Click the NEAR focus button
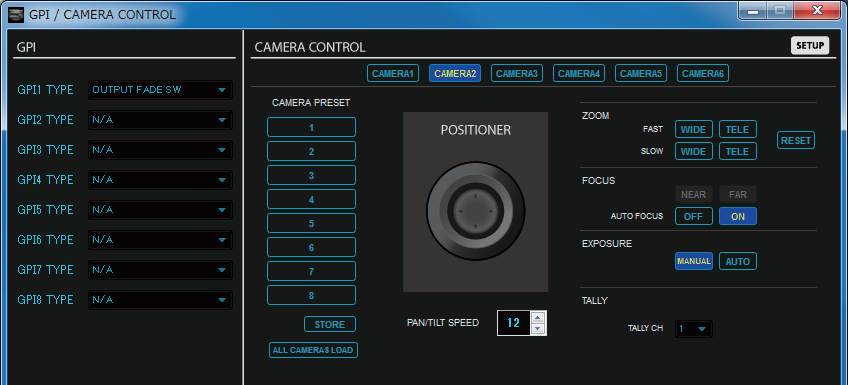Image resolution: width=848 pixels, height=385 pixels. (693, 194)
